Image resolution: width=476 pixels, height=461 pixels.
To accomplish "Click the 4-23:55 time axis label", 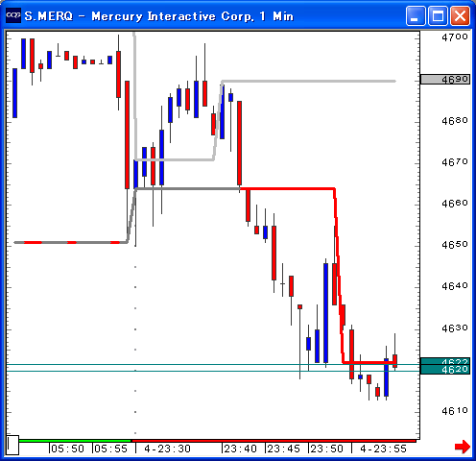I will pyautogui.click(x=383, y=449).
